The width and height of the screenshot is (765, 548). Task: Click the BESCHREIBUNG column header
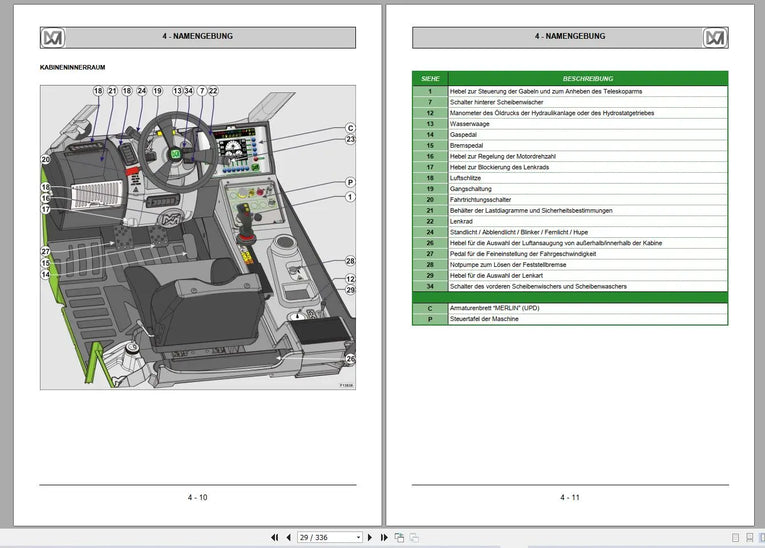(x=588, y=79)
